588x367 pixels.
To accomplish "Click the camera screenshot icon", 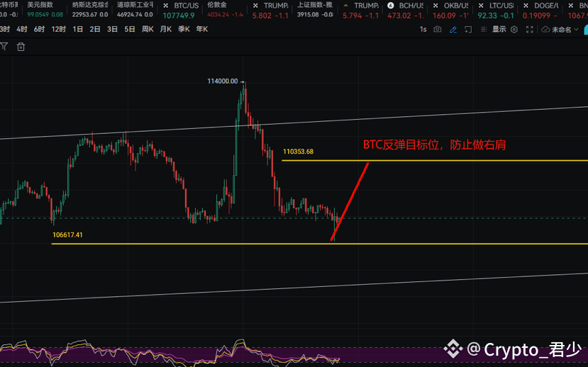I will tap(437, 29).
